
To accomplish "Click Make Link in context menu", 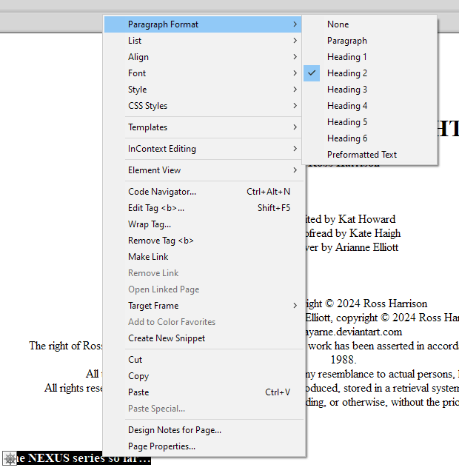I will (148, 257).
